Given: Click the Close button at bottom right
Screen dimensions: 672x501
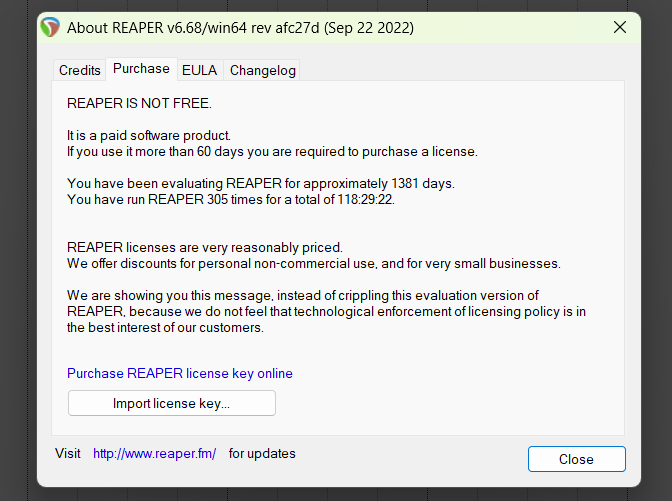Looking at the screenshot, I should 576,459.
